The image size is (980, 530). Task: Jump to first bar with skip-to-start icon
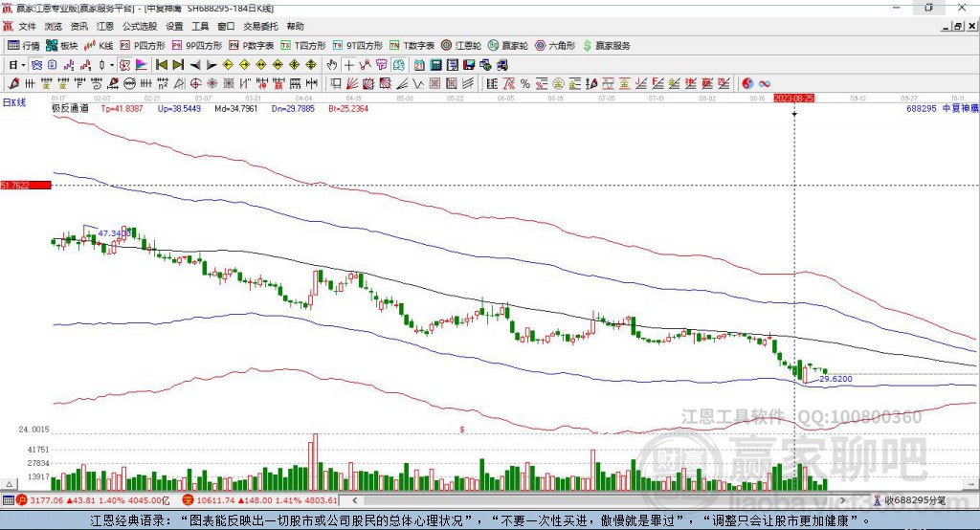(x=162, y=65)
